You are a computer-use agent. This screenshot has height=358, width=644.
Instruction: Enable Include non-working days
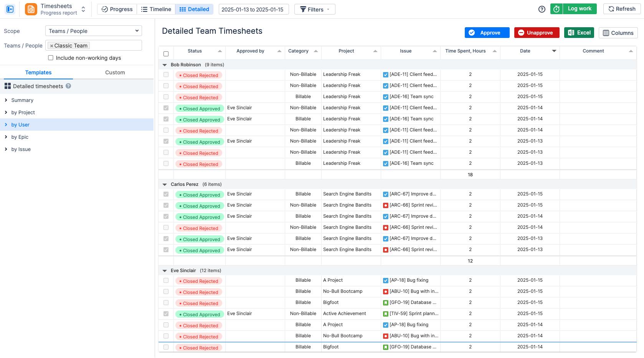50,57
